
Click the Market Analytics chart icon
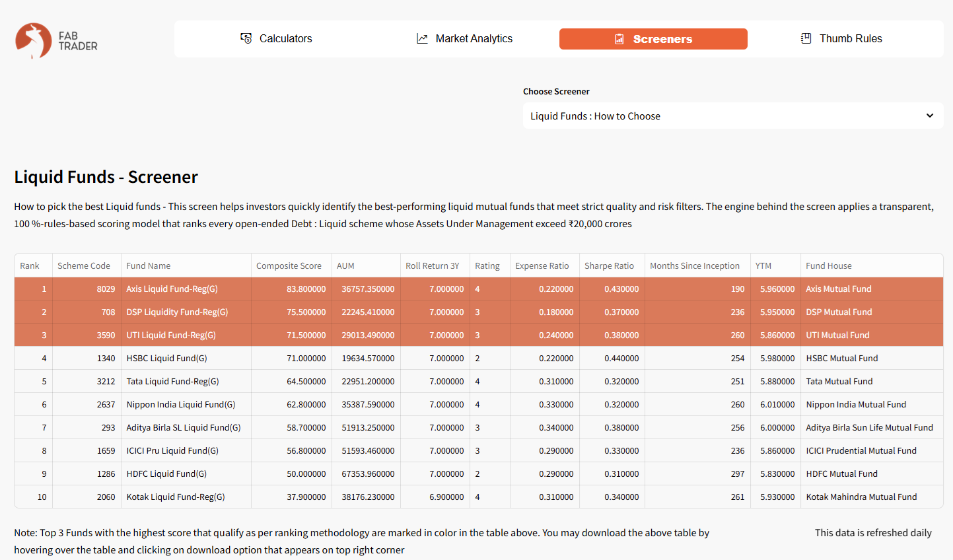click(423, 38)
